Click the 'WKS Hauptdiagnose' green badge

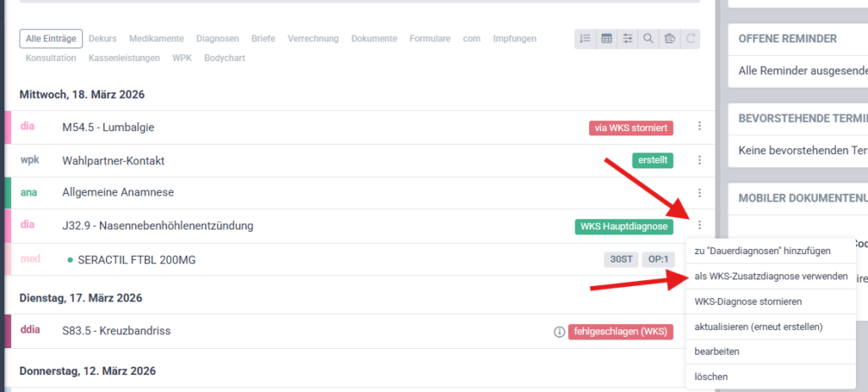pos(623,226)
